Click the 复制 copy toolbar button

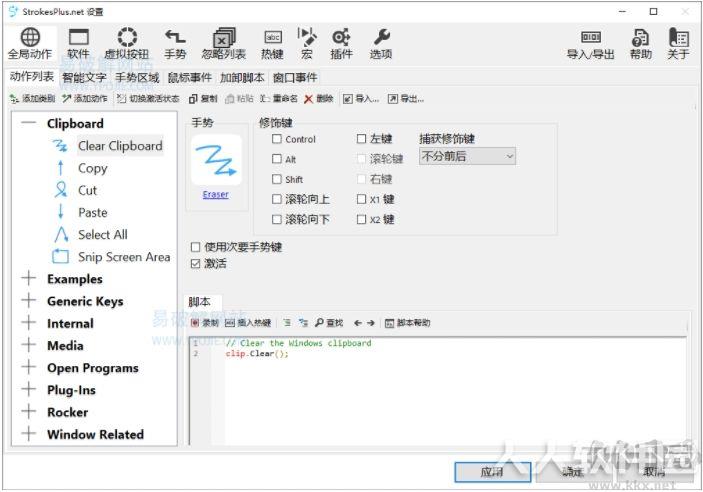point(203,99)
